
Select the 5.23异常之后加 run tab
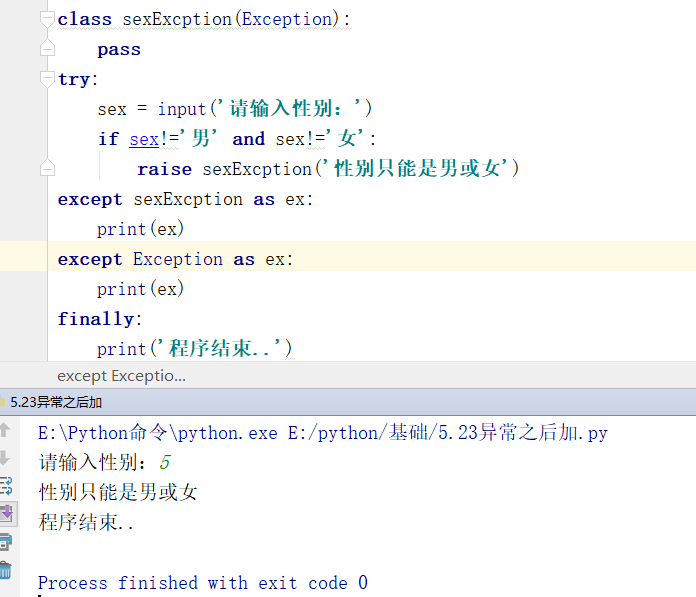56,402
